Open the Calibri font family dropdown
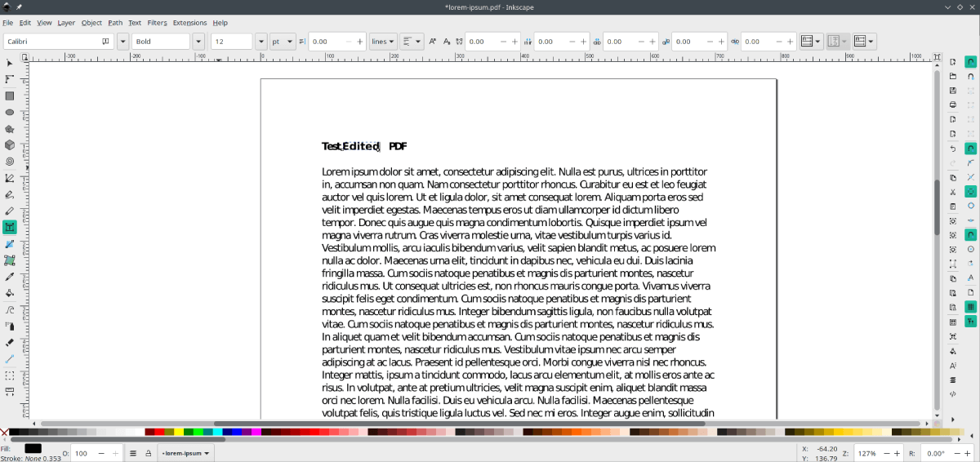This screenshot has width=980, height=462. coord(122,42)
